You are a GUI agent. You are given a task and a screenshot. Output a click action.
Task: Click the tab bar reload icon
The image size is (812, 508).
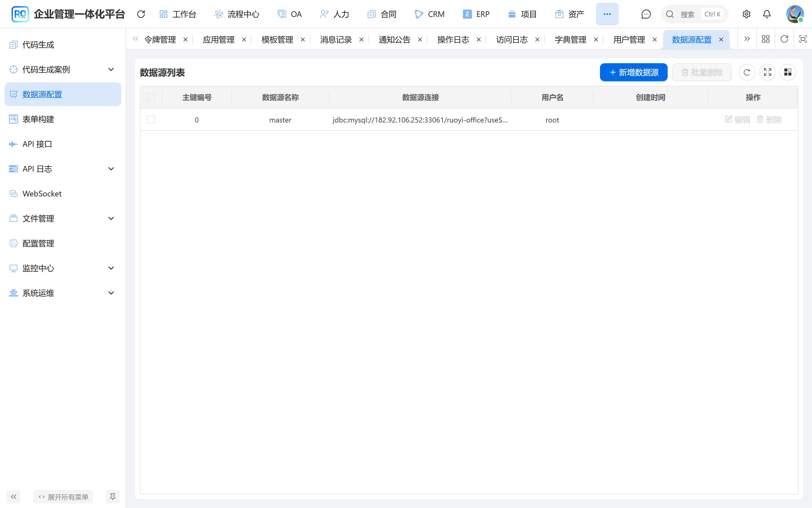coord(784,39)
